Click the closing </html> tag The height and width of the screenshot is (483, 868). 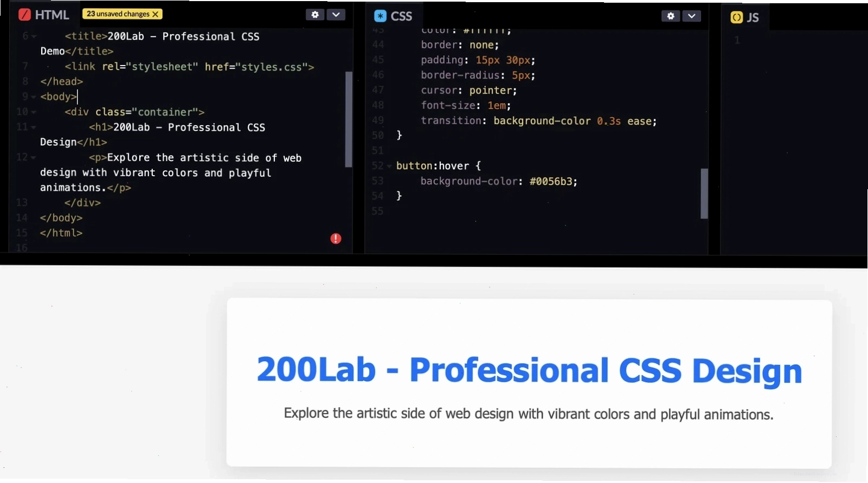click(x=61, y=233)
